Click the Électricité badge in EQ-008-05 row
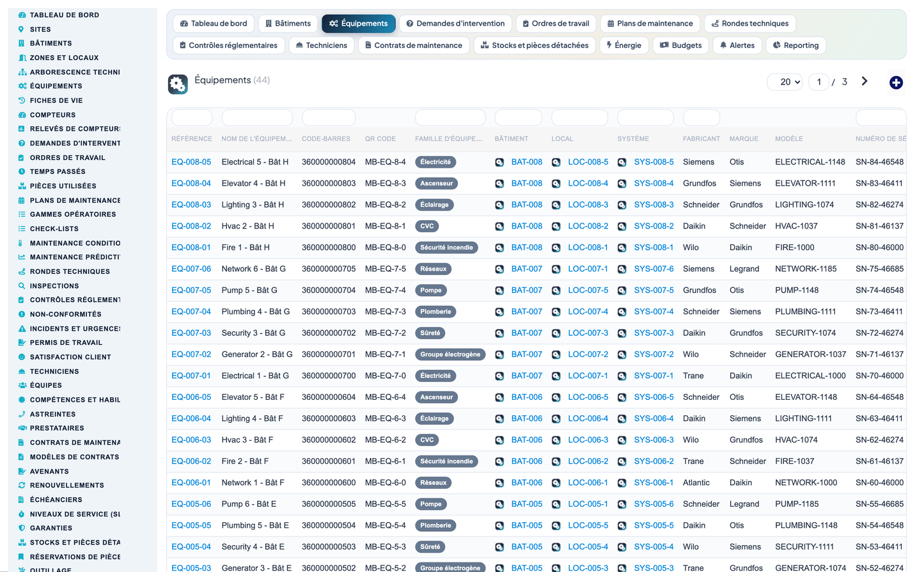This screenshot has width=924, height=572. coord(435,163)
